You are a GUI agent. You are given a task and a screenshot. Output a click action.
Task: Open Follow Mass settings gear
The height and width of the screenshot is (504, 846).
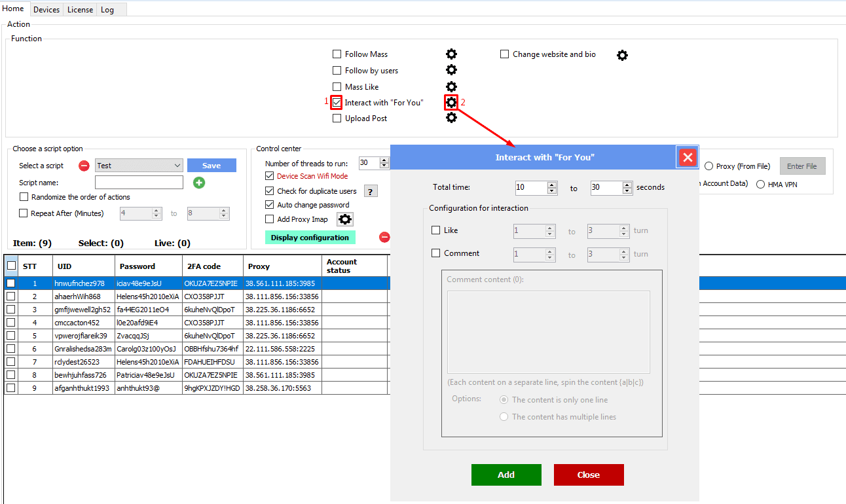coord(451,54)
